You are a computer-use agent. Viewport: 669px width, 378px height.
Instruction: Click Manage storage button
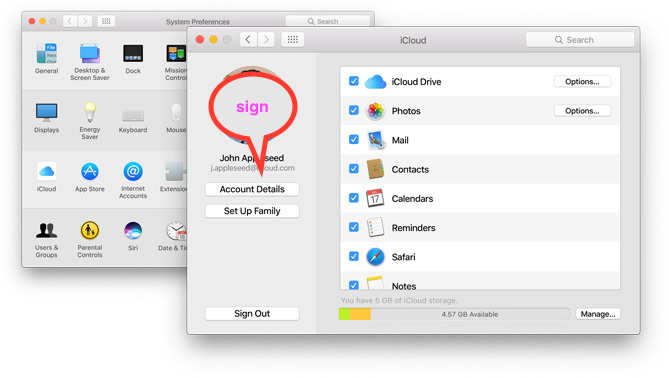tap(598, 314)
